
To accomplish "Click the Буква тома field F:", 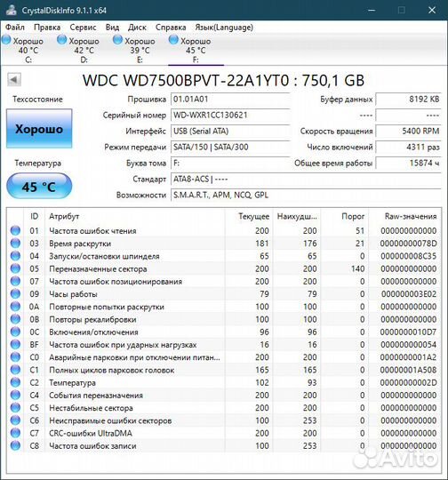I will (230, 163).
